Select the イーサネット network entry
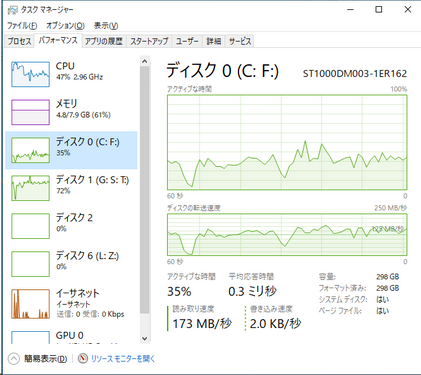Screen dimensions: 421x375 [71, 304]
